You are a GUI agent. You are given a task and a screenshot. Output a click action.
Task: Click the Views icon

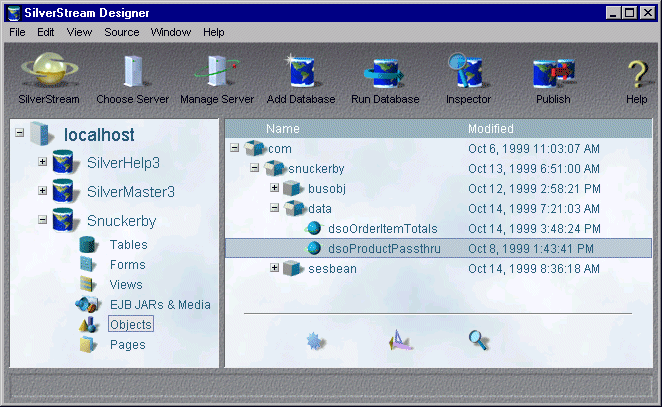click(87, 284)
